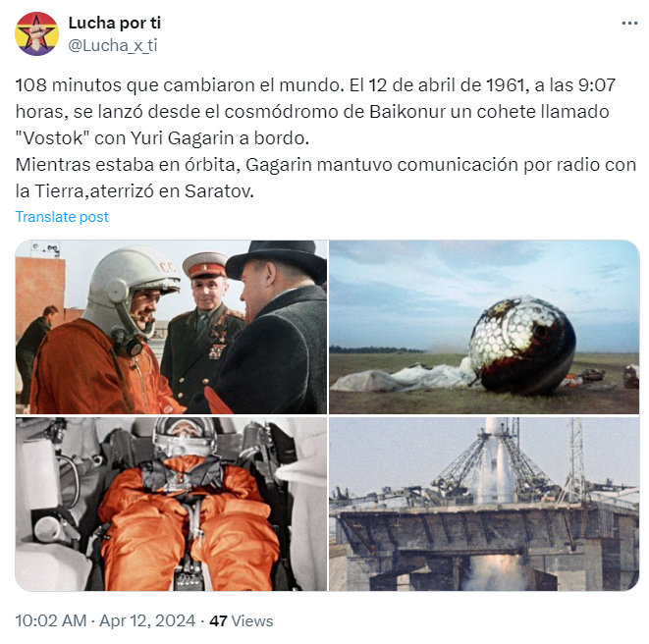Open photo of landed spherical capsule

tap(484, 327)
